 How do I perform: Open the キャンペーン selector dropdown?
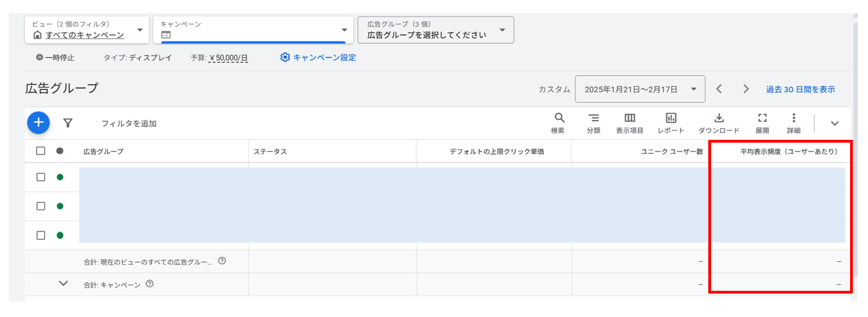pos(253,30)
